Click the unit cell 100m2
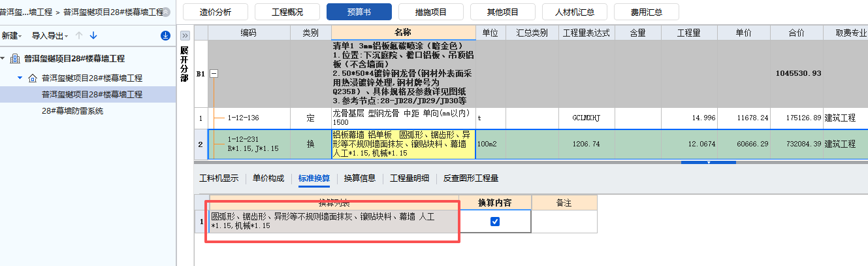868x266 pixels. point(490,144)
